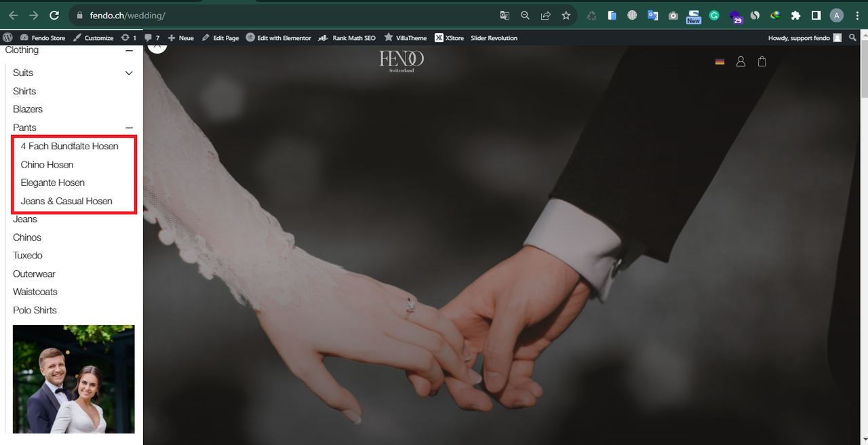The image size is (868, 445).
Task: Toggle the browser side panel
Action: tap(816, 15)
